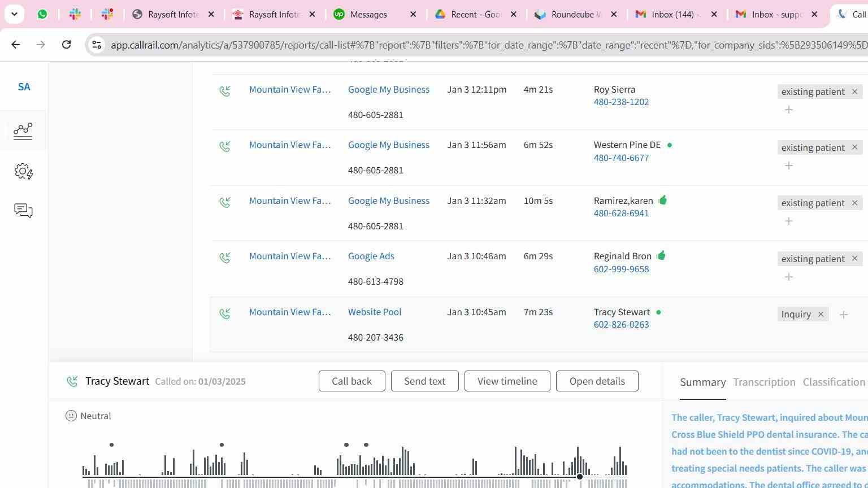Add a tag to Reginald Bron call
The width and height of the screenshot is (868, 488).
789,277
